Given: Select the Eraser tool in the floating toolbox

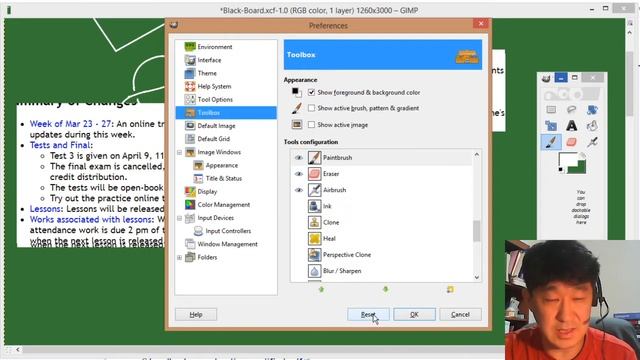Looking at the screenshot, I should pyautogui.click(x=571, y=142).
